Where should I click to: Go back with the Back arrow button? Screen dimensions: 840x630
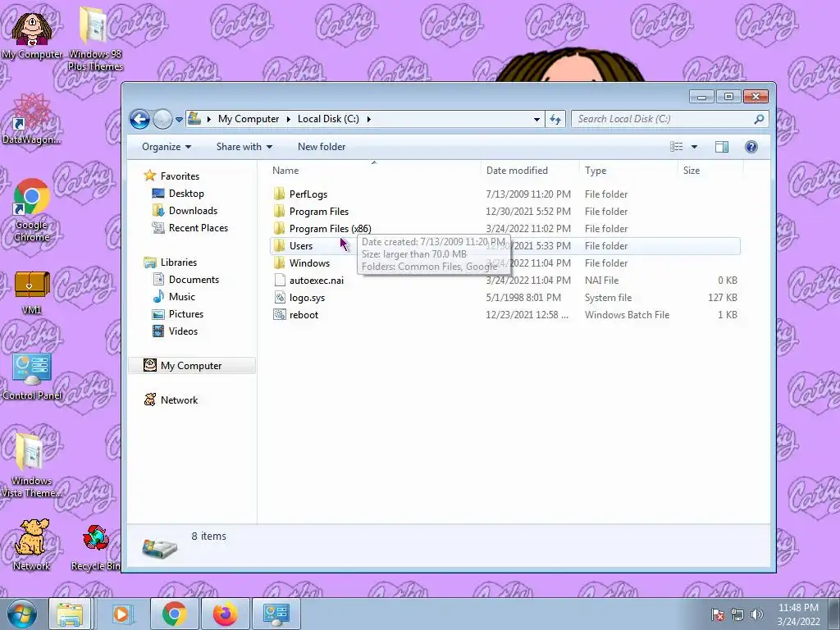point(139,119)
